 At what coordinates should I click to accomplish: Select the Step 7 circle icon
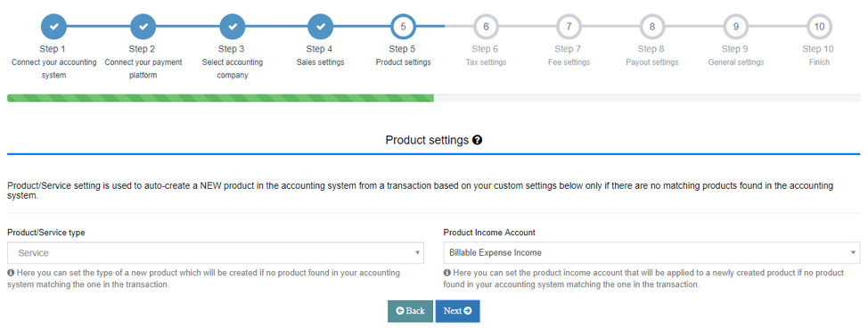pos(569,26)
